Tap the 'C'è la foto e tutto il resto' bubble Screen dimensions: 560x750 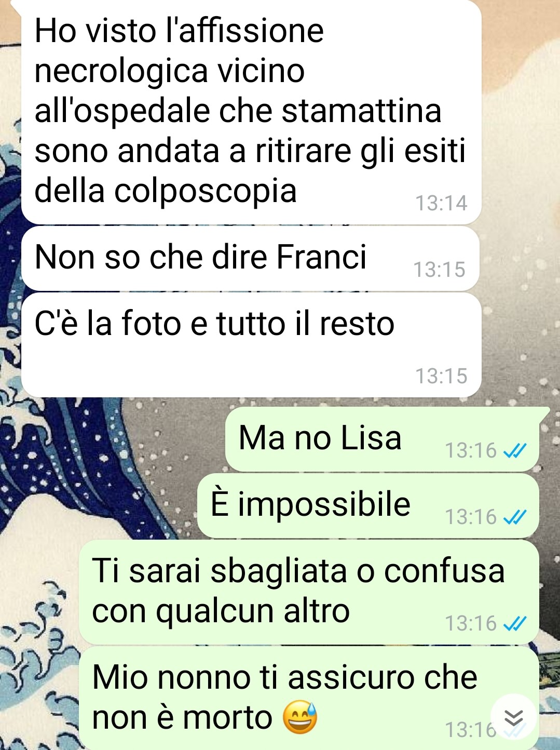[251, 345]
